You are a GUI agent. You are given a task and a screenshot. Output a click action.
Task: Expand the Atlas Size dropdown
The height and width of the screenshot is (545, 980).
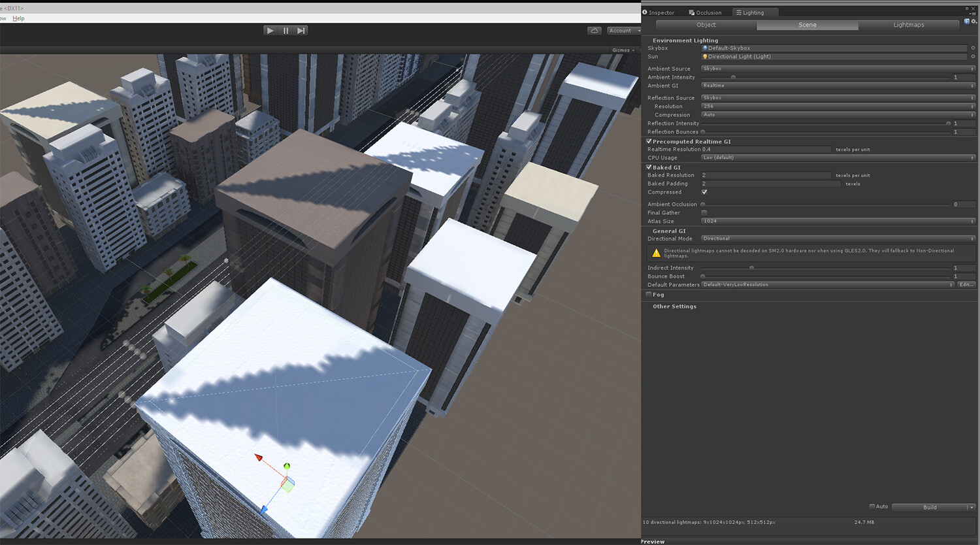(838, 222)
